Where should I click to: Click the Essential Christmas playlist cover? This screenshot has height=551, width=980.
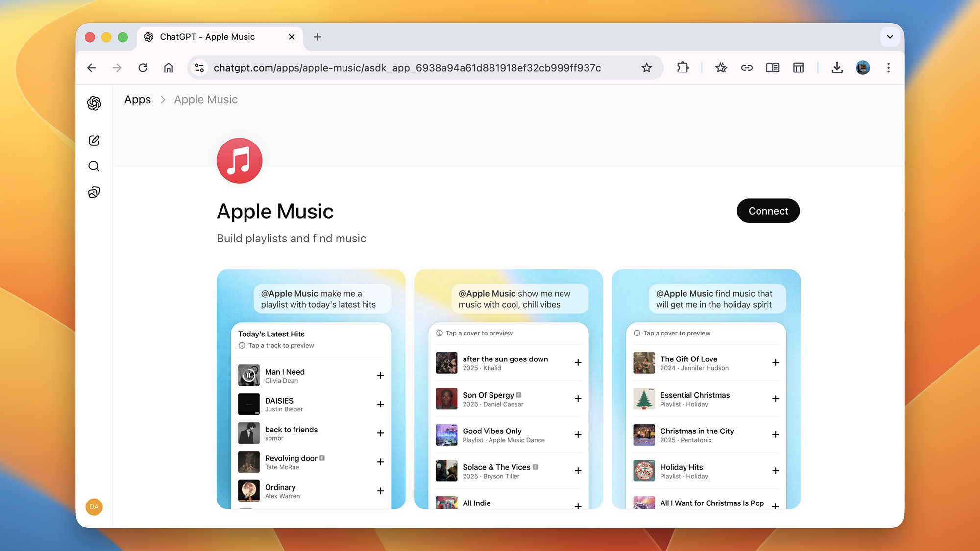[644, 399]
